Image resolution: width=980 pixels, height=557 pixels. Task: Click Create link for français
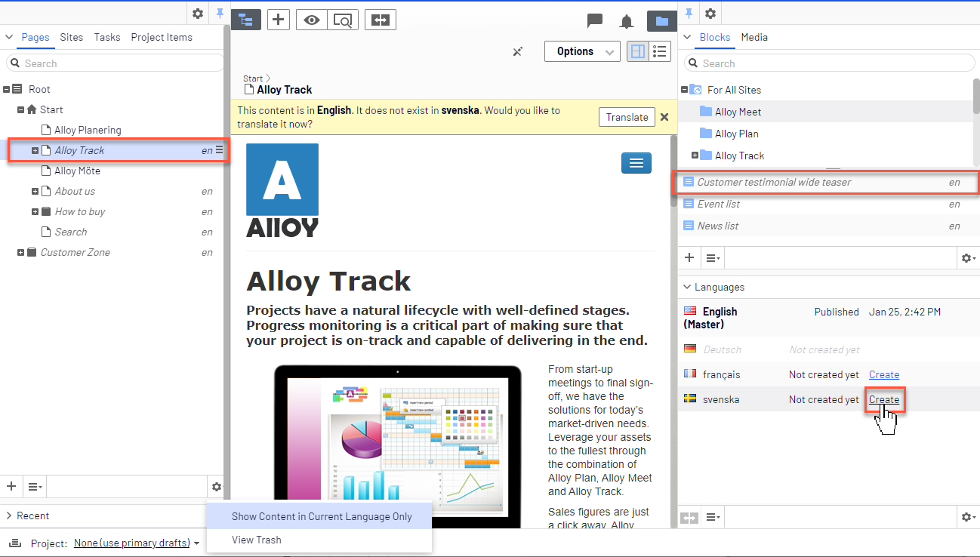pyautogui.click(x=884, y=374)
